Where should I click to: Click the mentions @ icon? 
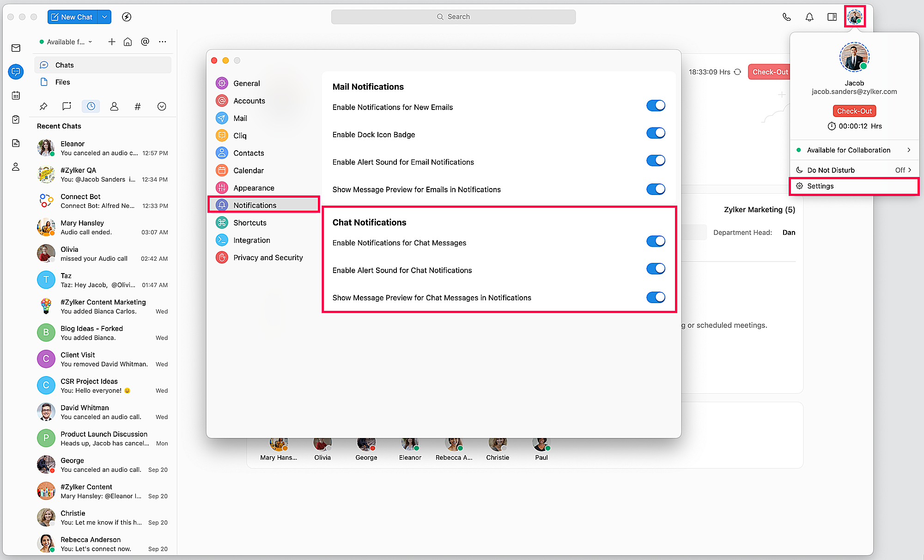(145, 42)
